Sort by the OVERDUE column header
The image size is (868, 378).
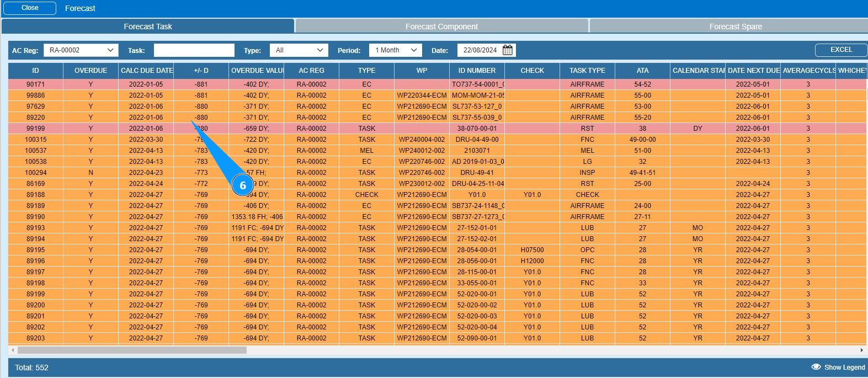click(x=90, y=71)
